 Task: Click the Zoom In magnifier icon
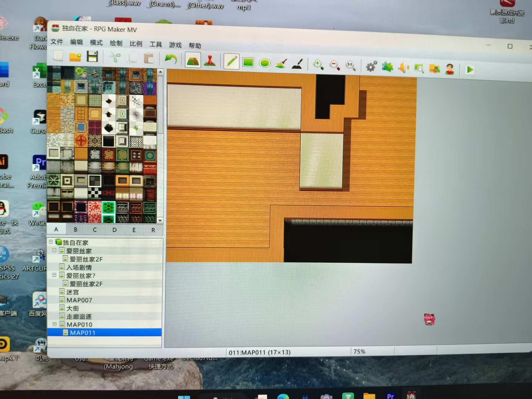[318, 65]
